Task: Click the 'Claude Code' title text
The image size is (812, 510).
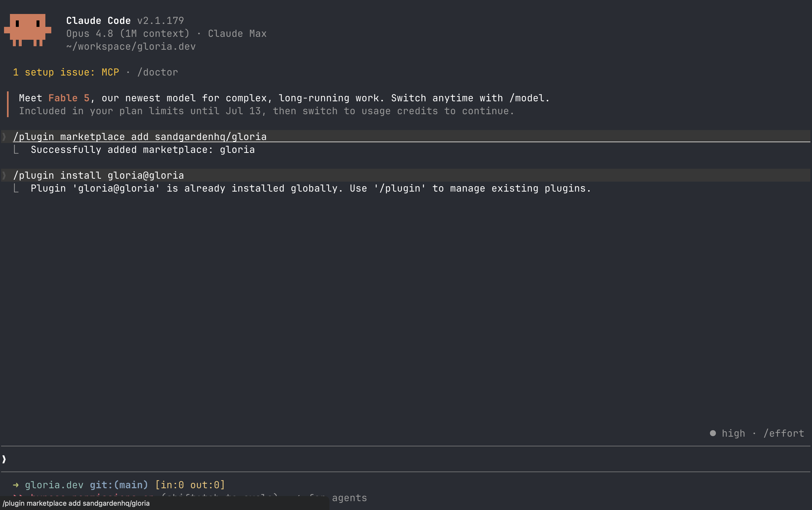Action: (99, 21)
